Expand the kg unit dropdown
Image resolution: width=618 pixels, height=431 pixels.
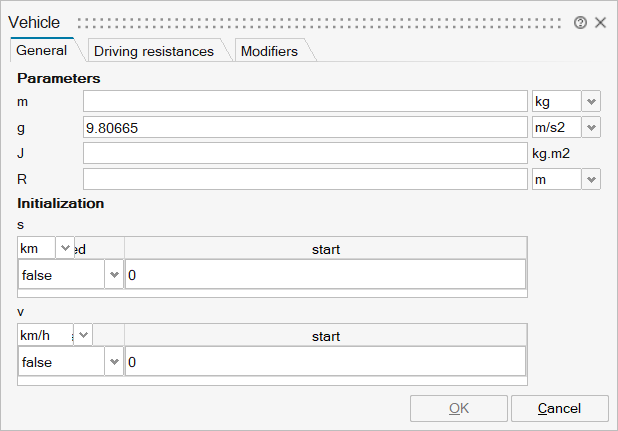click(591, 101)
